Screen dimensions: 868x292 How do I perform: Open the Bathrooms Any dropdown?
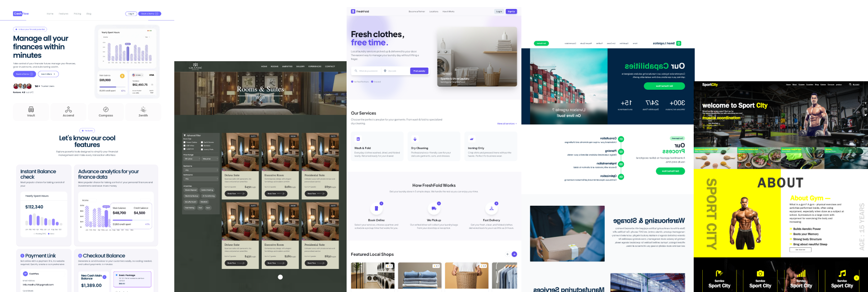[201, 179]
